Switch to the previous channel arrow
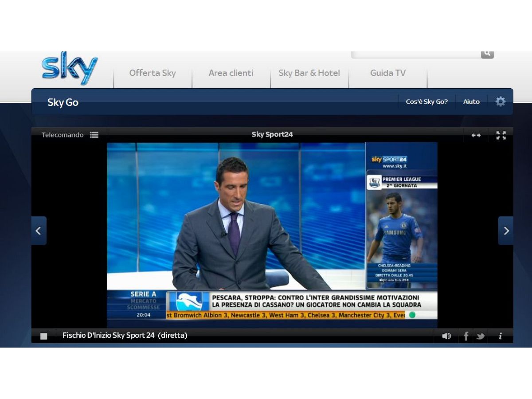This screenshot has height=399, width=532. pyautogui.click(x=39, y=231)
